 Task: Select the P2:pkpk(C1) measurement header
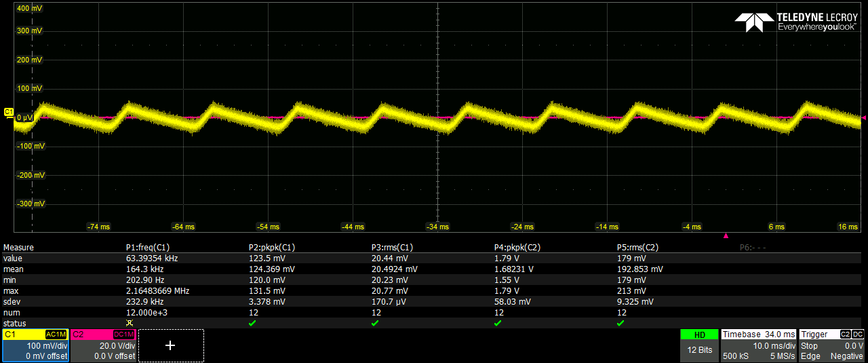click(x=271, y=248)
